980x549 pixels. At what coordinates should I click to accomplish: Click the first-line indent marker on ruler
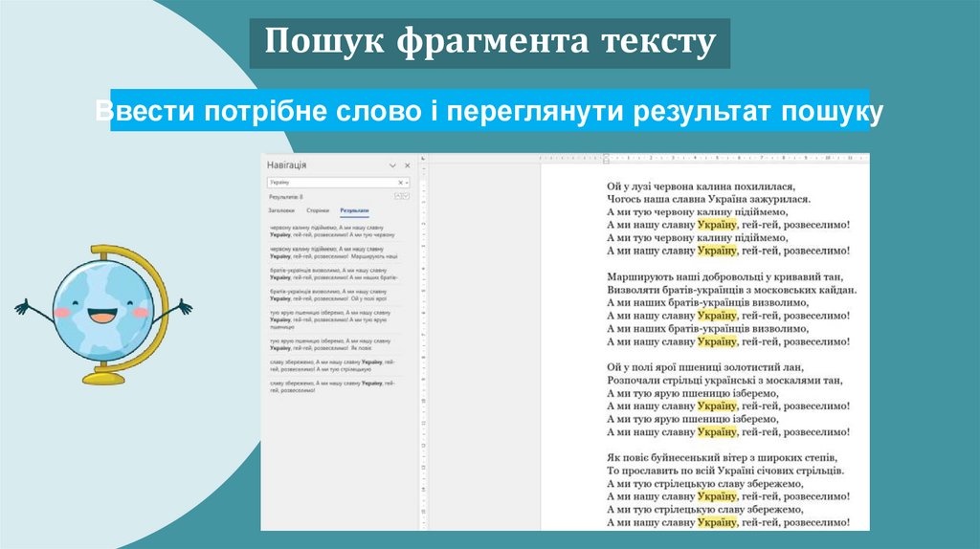pos(605,154)
